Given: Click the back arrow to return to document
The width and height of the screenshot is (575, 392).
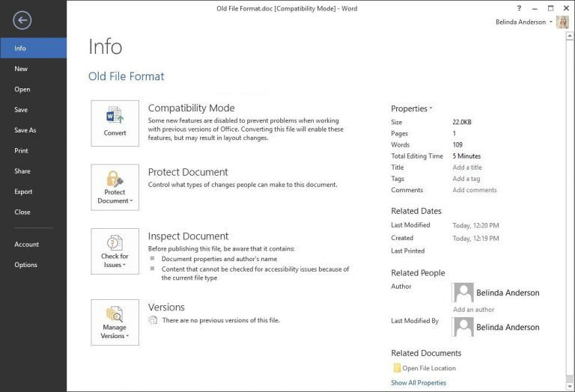Looking at the screenshot, I should pyautogui.click(x=22, y=20).
